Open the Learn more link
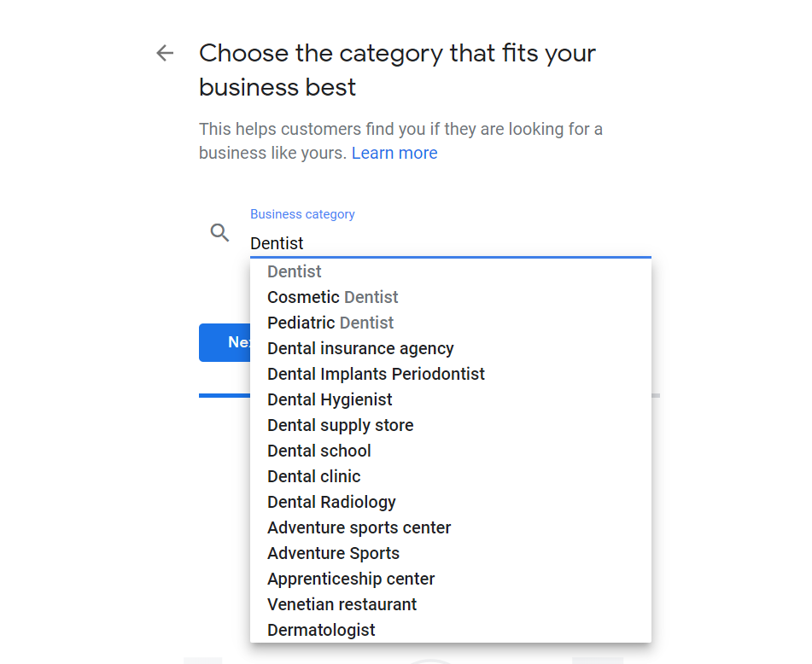 [394, 153]
